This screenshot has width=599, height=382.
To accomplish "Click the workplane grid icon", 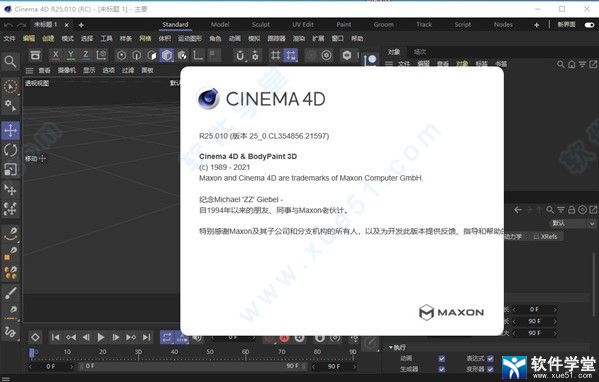I will (275, 55).
